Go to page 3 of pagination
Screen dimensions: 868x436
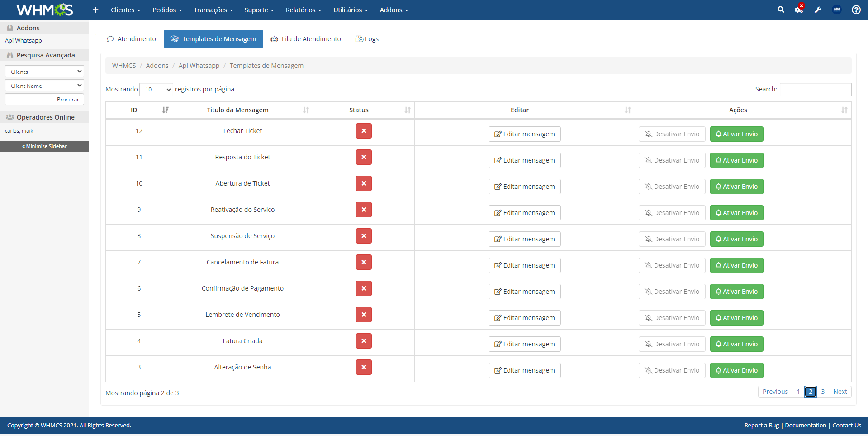[823, 392]
